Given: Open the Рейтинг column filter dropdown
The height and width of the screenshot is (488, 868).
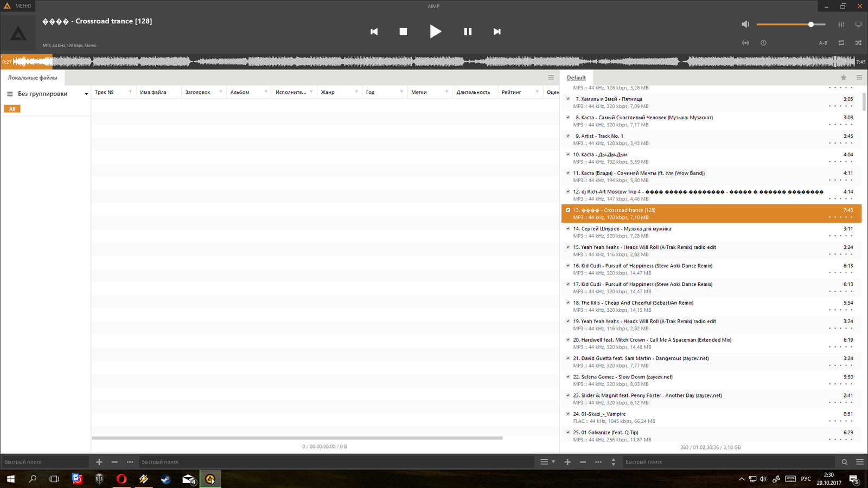Looking at the screenshot, I should 537,92.
